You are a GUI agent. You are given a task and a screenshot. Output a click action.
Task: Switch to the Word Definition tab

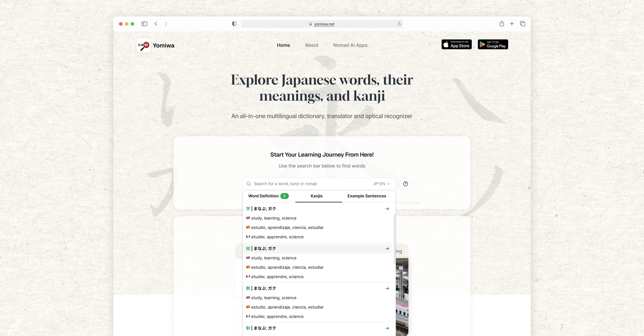pos(268,196)
